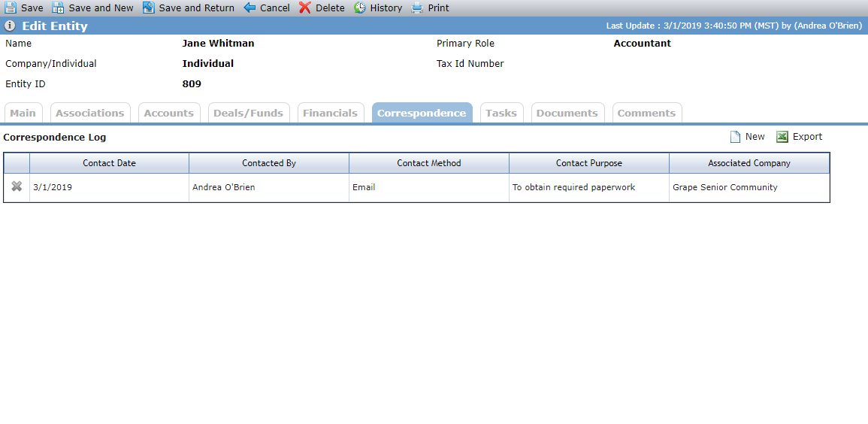The height and width of the screenshot is (424, 868).
Task: Click the red Delete X icon
Action: (305, 8)
